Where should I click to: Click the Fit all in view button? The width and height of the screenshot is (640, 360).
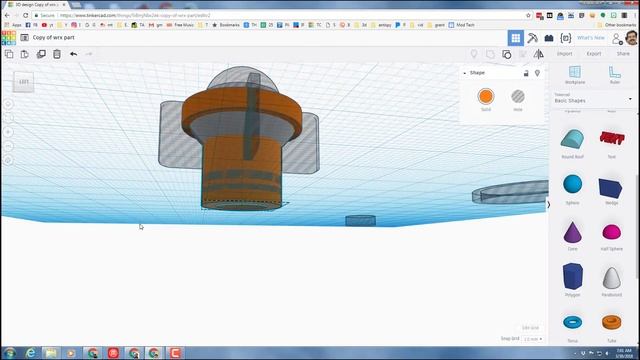click(x=8, y=118)
